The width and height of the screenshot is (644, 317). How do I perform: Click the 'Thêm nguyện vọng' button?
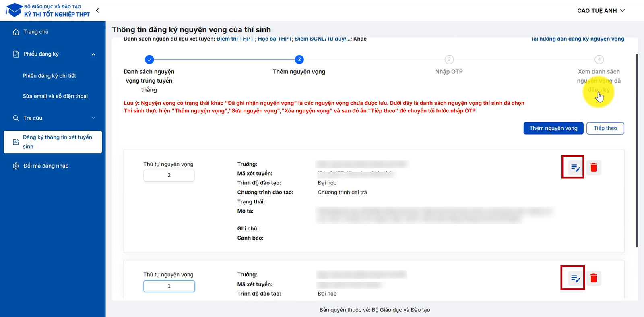point(553,128)
